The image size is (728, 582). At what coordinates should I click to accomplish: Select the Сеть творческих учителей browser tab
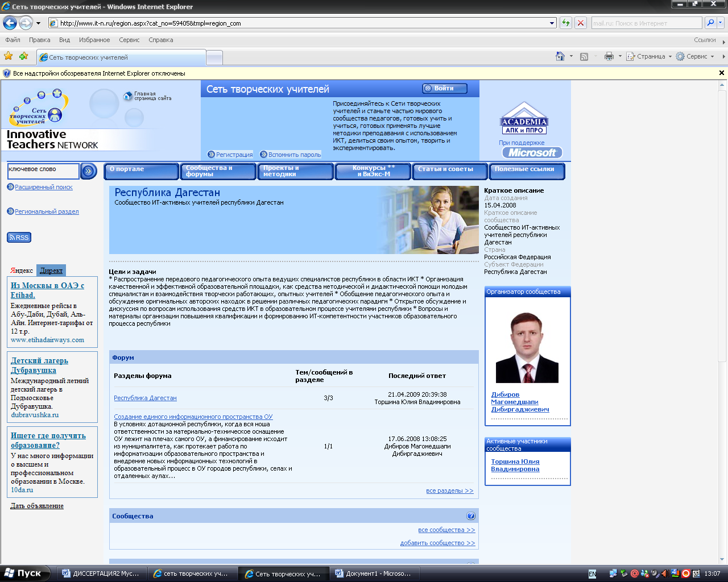pyautogui.click(x=121, y=57)
